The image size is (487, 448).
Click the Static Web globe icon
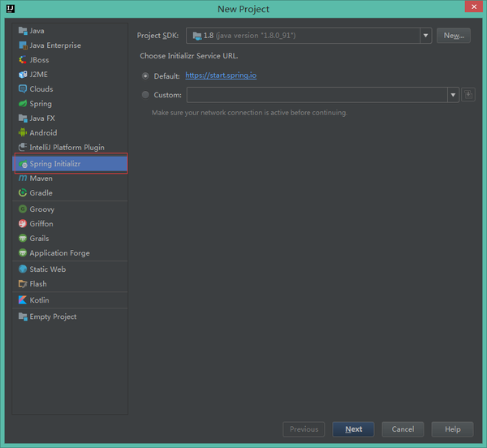pos(23,269)
